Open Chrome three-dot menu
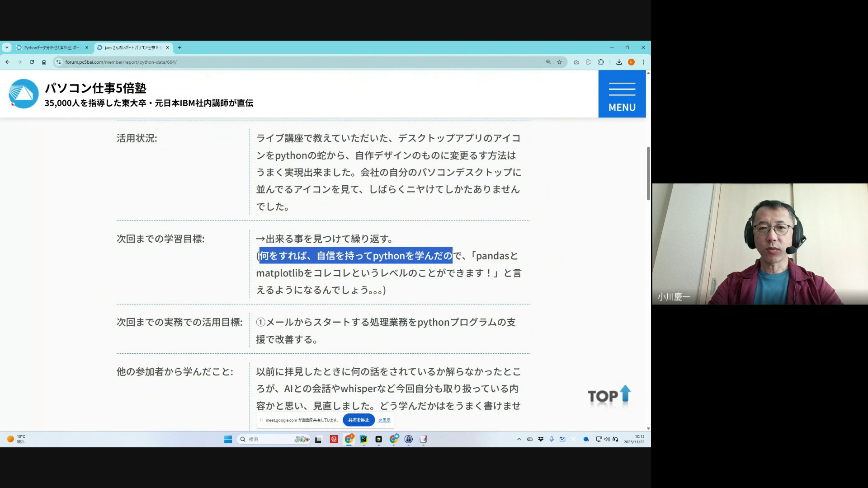This screenshot has height=488, width=868. [x=643, y=62]
